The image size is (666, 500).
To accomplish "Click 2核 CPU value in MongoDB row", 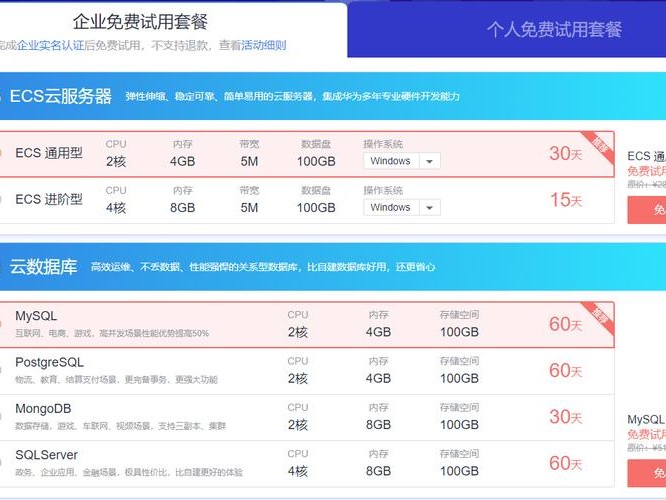I will (298, 425).
